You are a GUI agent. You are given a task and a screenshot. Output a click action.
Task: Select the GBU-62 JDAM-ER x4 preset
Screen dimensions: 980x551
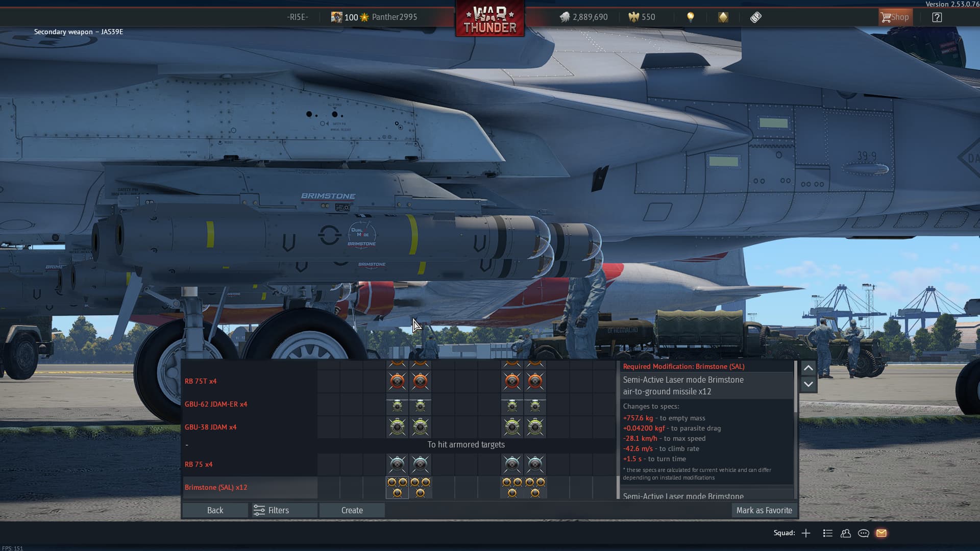point(216,404)
